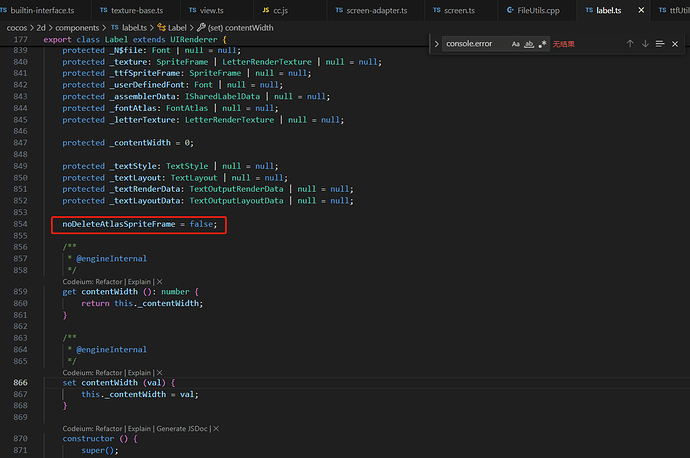Viewport: 690px width, 458px height.
Task: Expand the replace field chevron in find widget
Action: click(x=436, y=44)
